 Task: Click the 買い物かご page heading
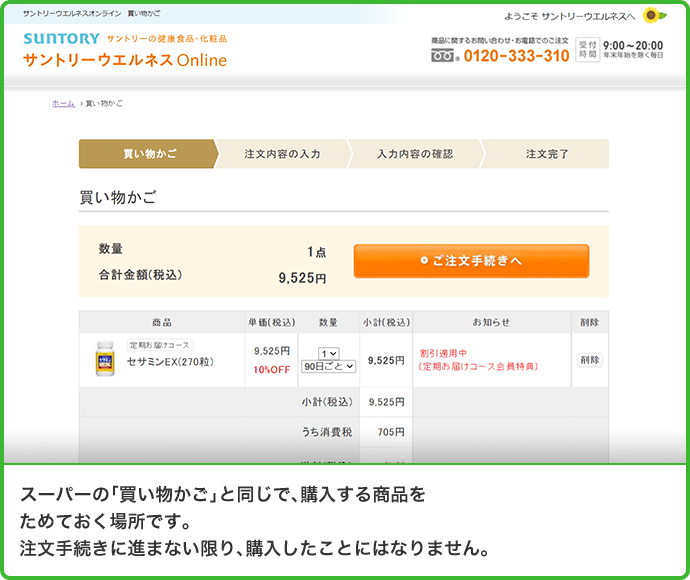click(118, 197)
